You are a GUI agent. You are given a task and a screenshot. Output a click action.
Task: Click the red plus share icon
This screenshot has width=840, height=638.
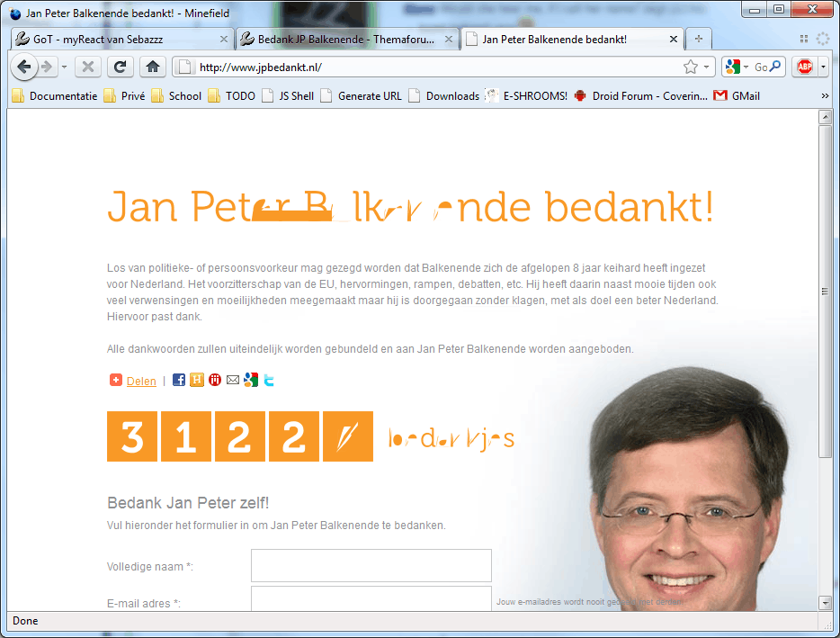[x=116, y=380]
